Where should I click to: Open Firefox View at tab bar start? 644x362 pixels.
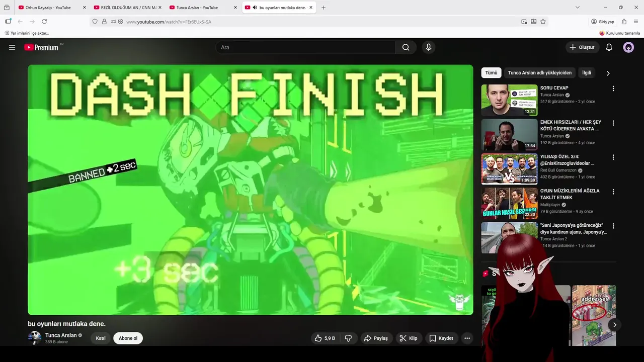(x=7, y=8)
